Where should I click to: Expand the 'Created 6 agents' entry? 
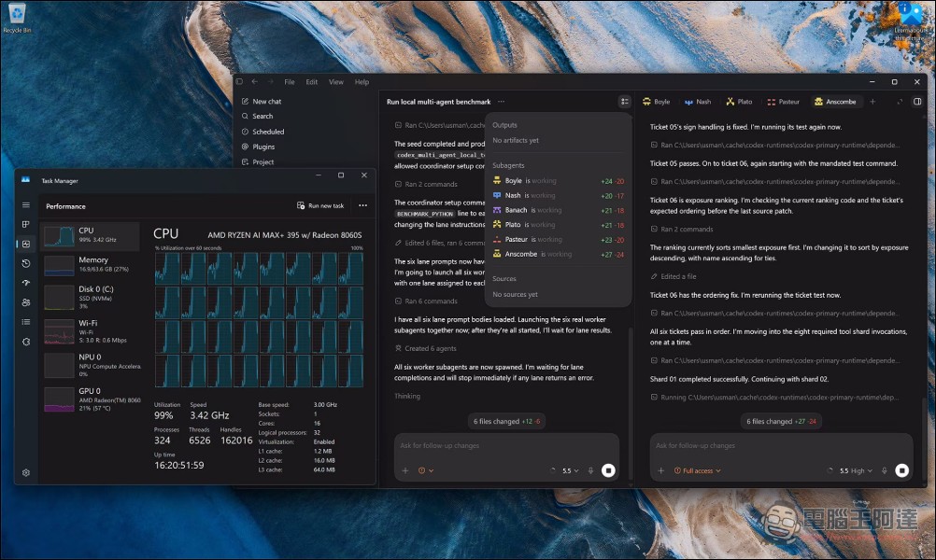click(x=425, y=348)
